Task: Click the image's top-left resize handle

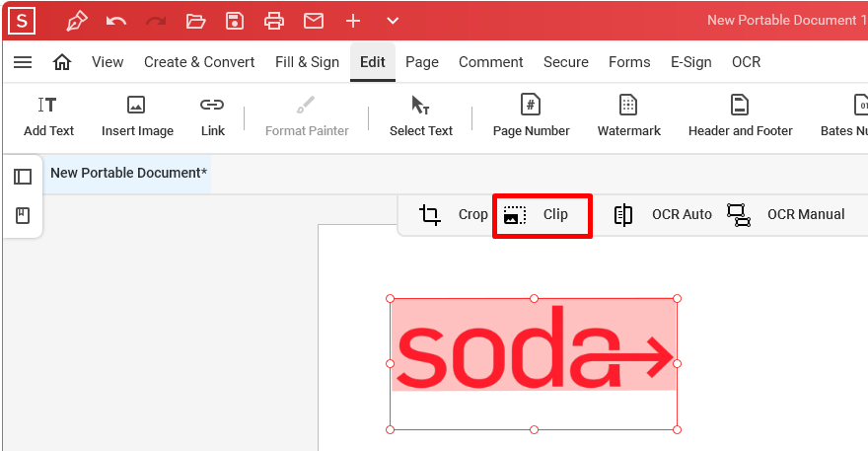Action: coord(391,299)
